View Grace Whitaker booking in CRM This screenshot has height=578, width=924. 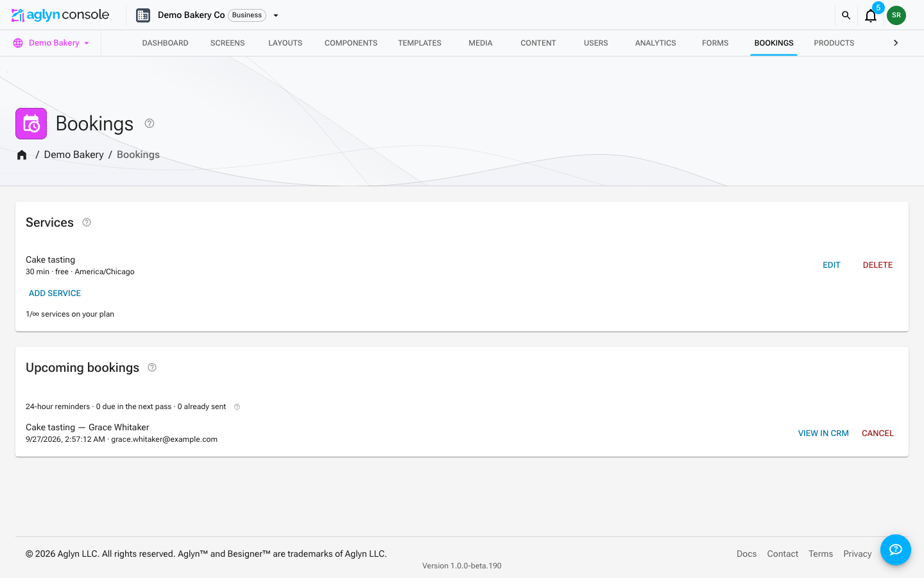[823, 433]
